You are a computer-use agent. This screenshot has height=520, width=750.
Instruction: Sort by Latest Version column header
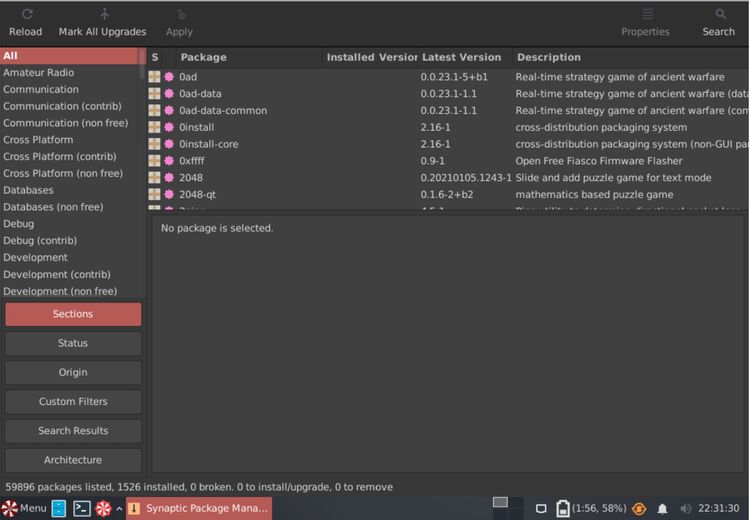(x=465, y=57)
